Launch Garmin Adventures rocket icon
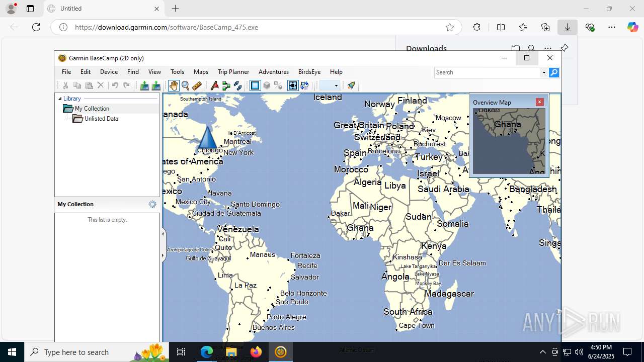The image size is (644, 362). click(351, 85)
